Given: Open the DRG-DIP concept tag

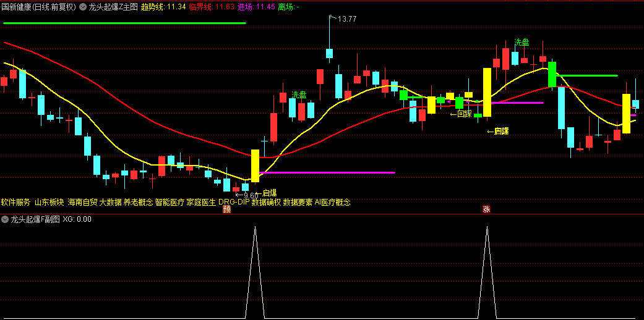Looking at the screenshot, I should 234,202.
